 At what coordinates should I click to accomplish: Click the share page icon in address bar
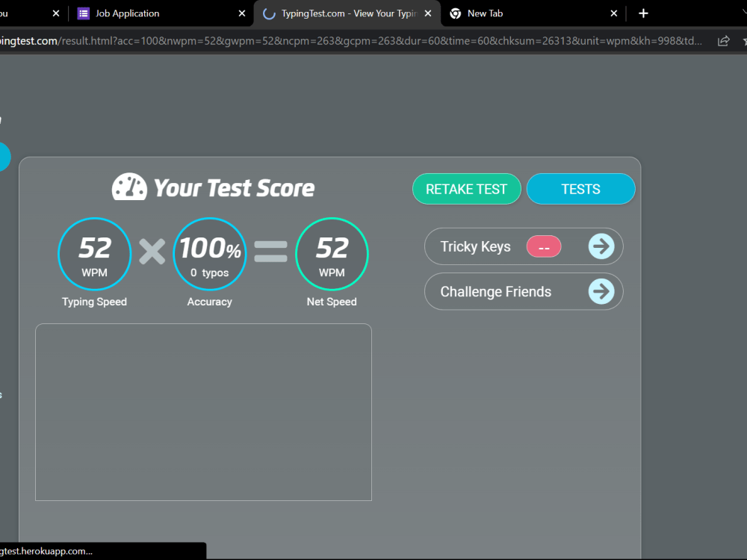click(723, 41)
